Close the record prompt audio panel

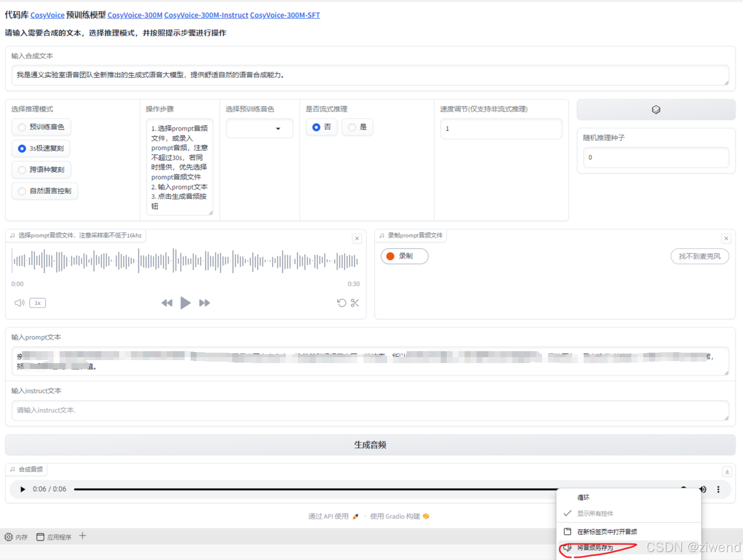coord(726,239)
